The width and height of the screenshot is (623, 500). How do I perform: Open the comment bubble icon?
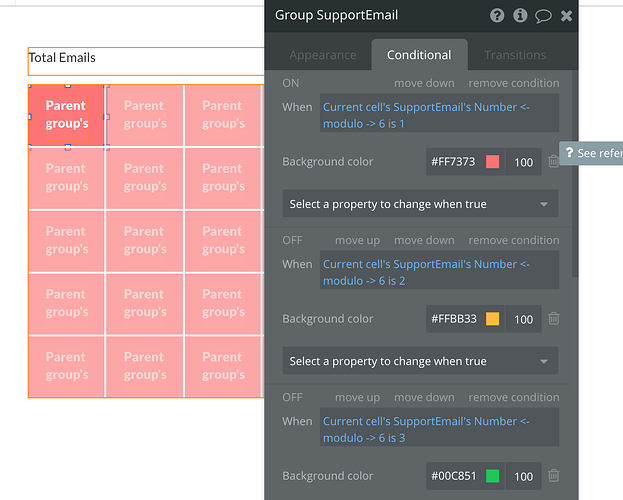coord(543,15)
